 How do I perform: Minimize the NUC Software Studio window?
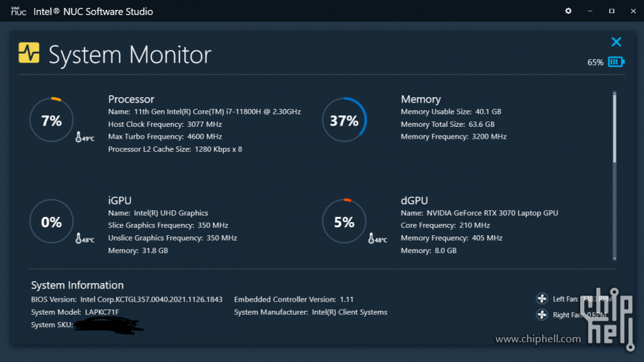coord(590,11)
